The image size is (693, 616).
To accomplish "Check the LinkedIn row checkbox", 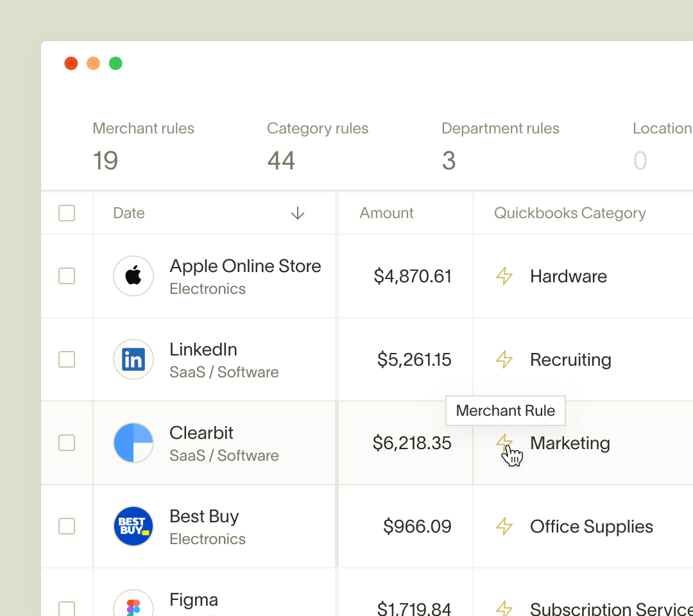I will 67,359.
